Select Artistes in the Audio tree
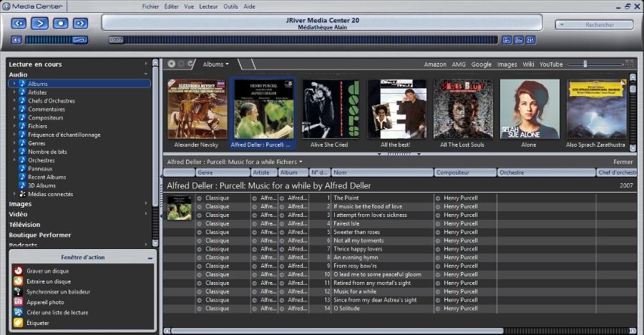Screen dimensions: 644x335 pyautogui.click(x=37, y=92)
